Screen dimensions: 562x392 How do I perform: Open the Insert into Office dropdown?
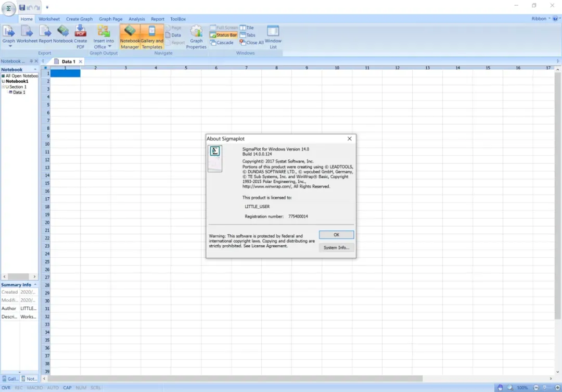coord(104,37)
